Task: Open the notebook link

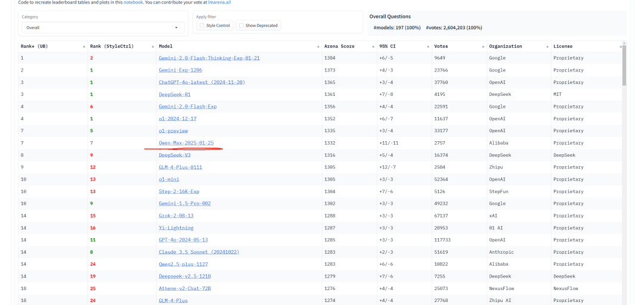Action: coord(133,2)
